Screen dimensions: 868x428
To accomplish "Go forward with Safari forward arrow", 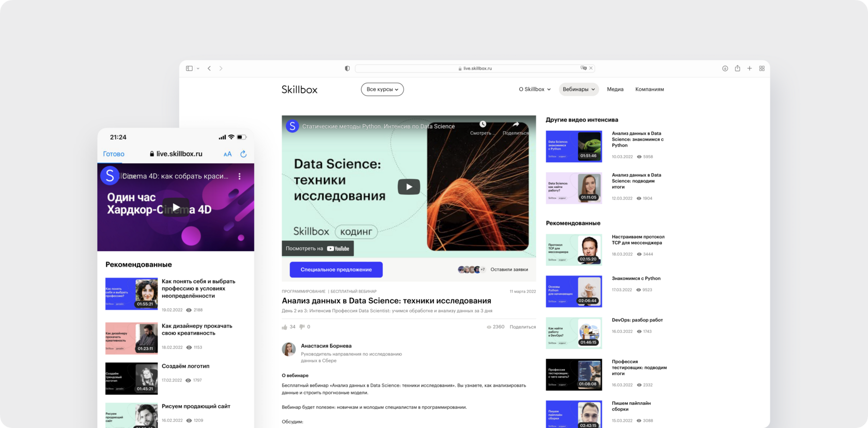I will tap(221, 68).
